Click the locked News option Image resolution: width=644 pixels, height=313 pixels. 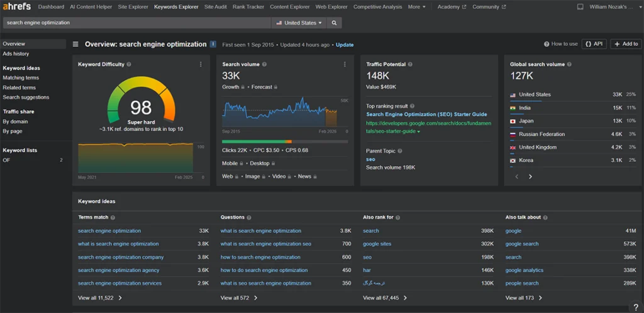307,176
